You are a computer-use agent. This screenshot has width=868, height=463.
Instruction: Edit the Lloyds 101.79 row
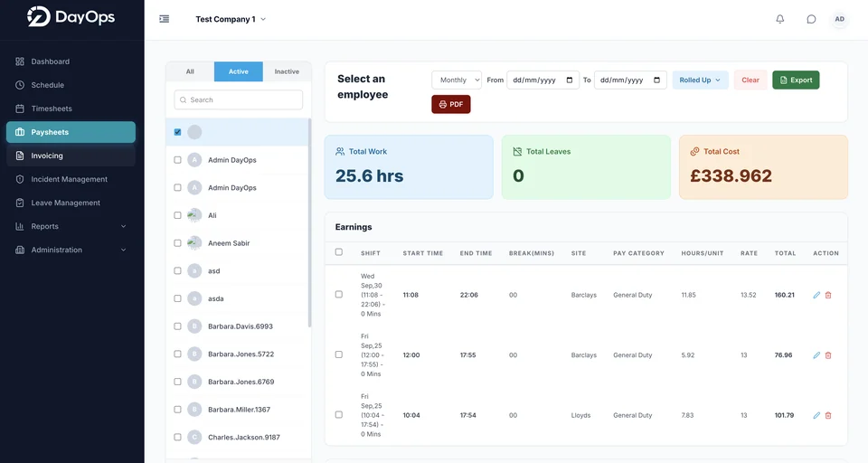(x=816, y=415)
